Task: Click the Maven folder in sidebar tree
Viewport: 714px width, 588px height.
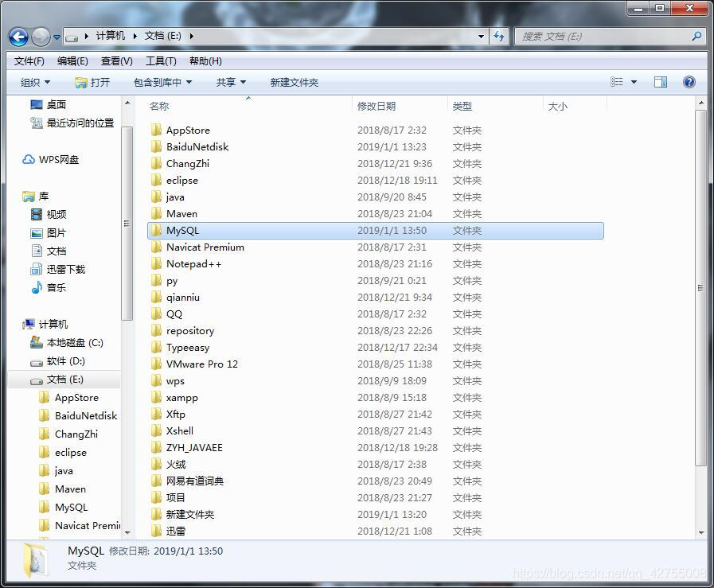Action: point(63,489)
